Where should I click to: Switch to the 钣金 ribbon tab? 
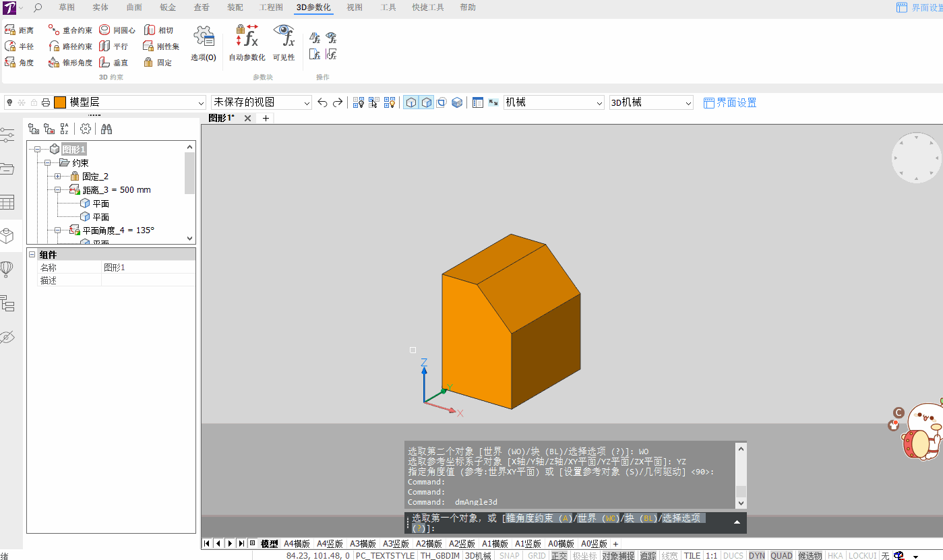click(x=168, y=7)
